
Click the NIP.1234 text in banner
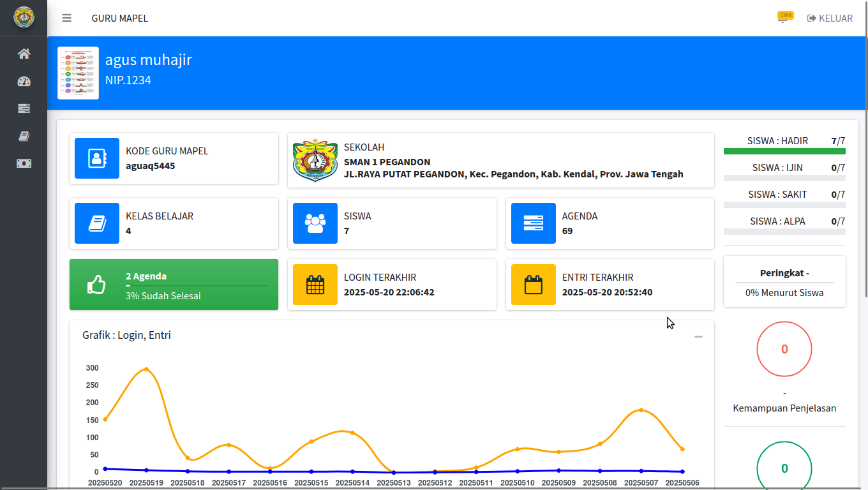pyautogui.click(x=128, y=80)
